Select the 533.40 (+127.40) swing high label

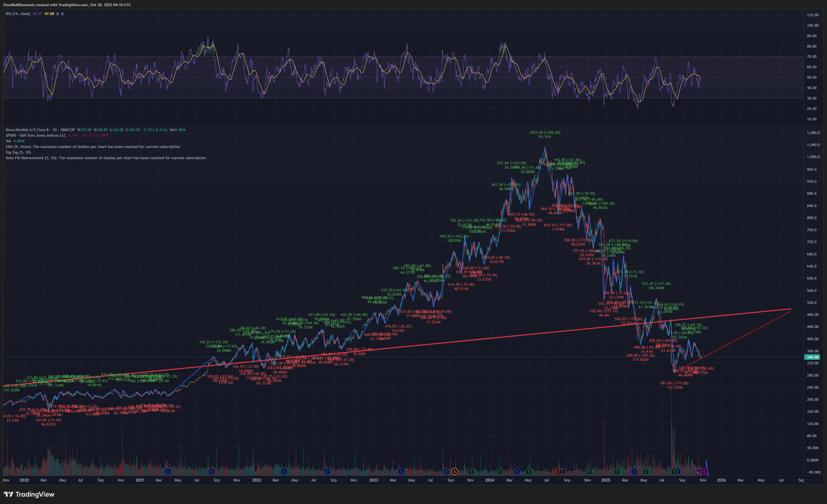(656, 283)
